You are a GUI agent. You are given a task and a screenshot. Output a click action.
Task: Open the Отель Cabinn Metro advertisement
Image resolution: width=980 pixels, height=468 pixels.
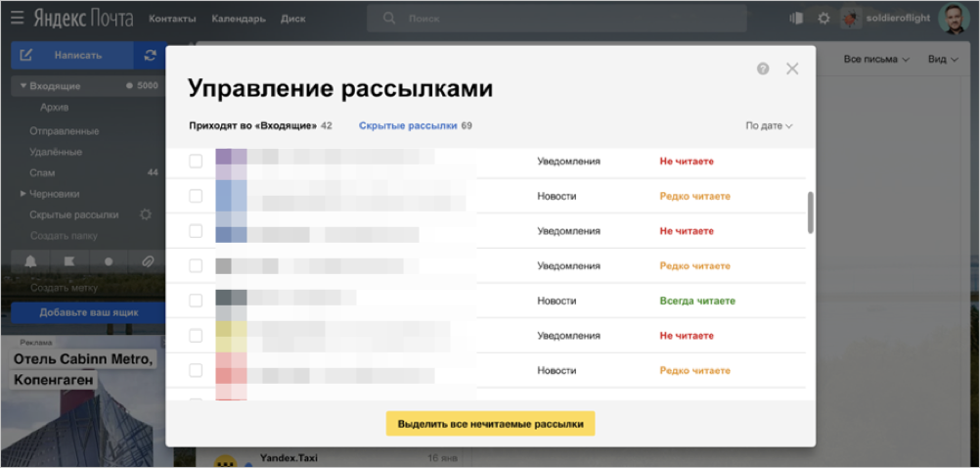[x=83, y=369]
